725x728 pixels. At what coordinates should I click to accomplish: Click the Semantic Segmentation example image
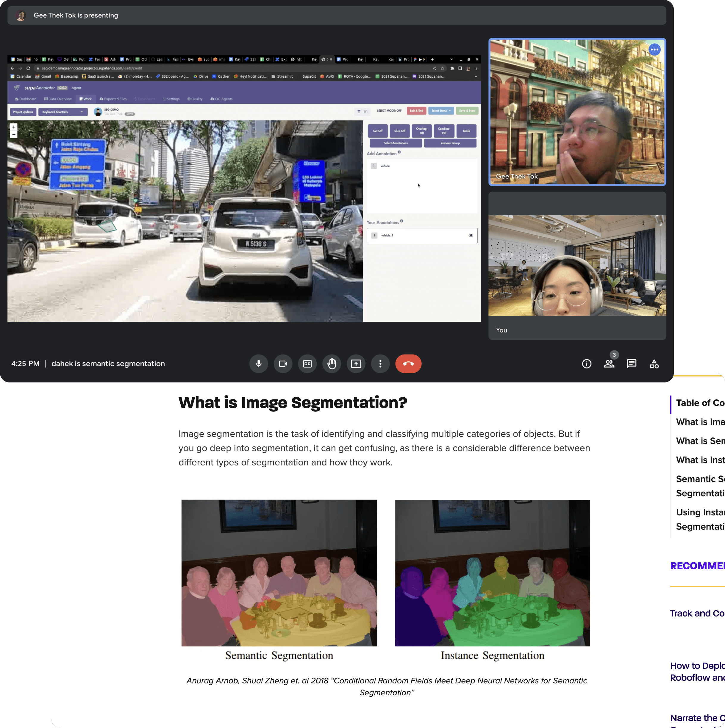click(279, 573)
